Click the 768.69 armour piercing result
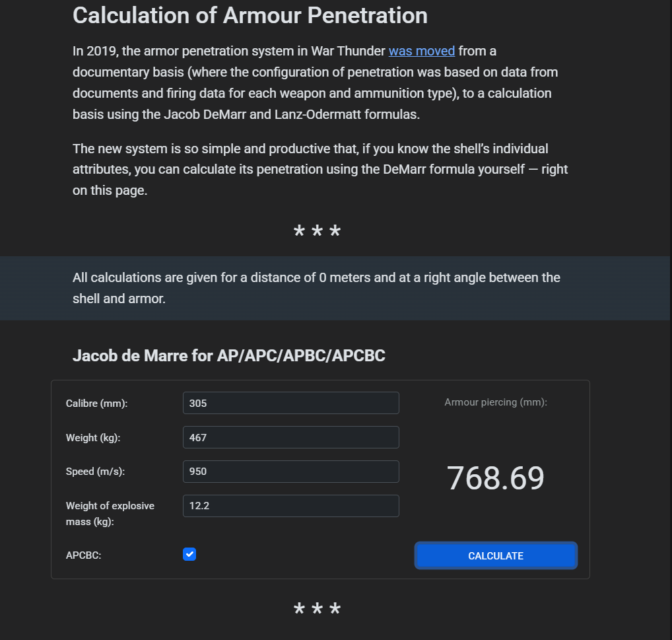672x640 pixels. tap(495, 478)
